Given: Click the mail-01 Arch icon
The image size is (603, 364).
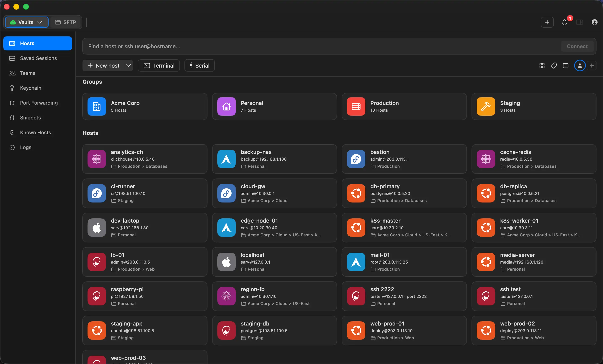Looking at the screenshot, I should click(356, 262).
